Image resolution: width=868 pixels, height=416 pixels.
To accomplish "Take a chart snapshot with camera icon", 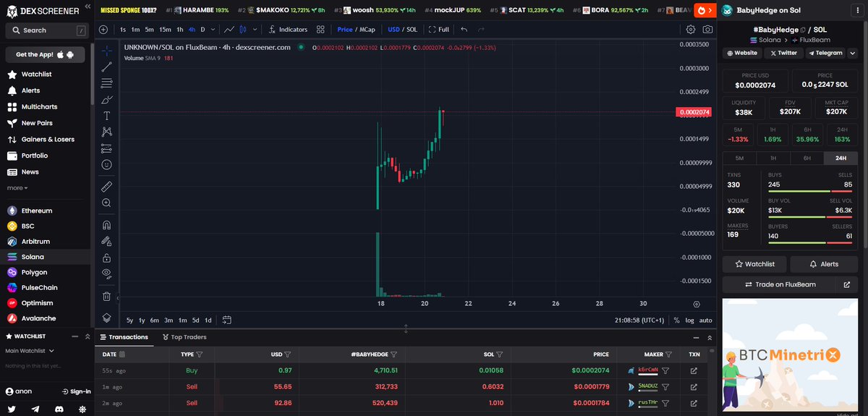I will click(707, 30).
